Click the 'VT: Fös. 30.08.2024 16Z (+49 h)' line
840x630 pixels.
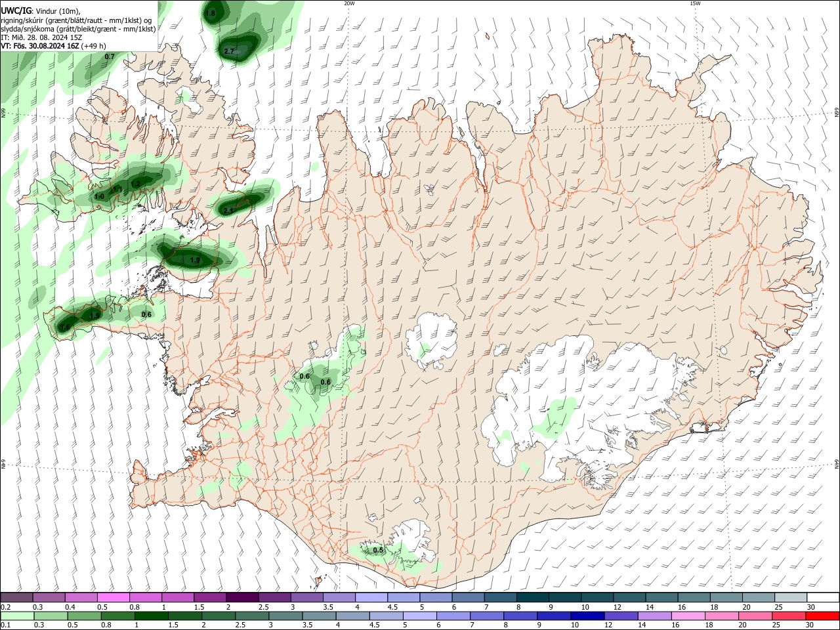[54, 46]
